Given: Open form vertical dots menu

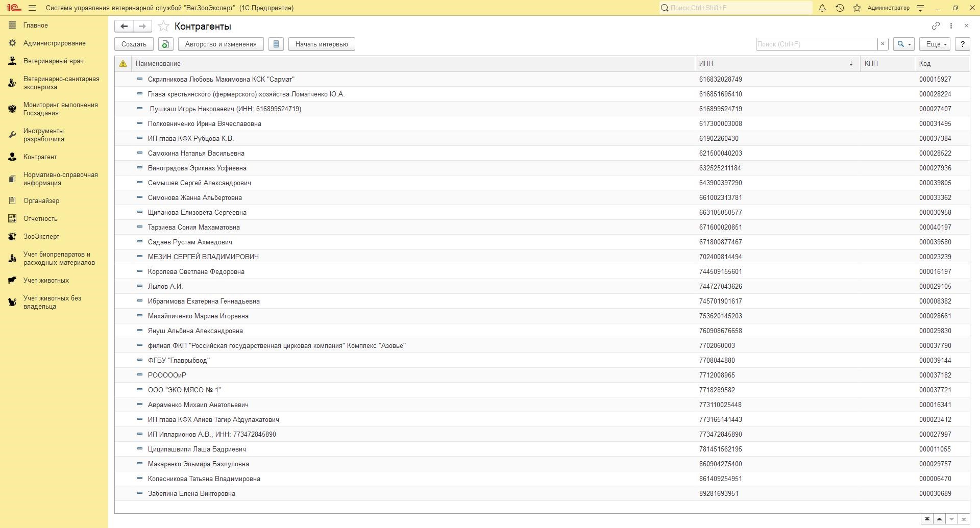Looking at the screenshot, I should pos(951,26).
